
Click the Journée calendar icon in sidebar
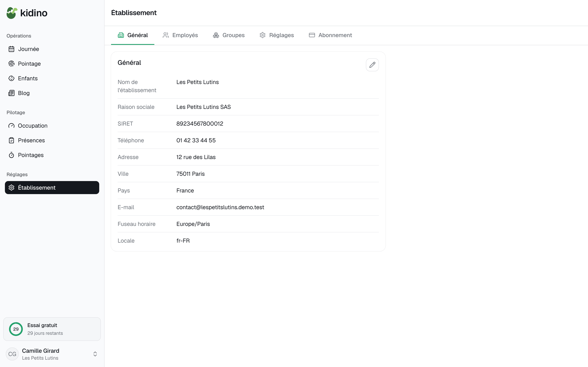tap(11, 49)
